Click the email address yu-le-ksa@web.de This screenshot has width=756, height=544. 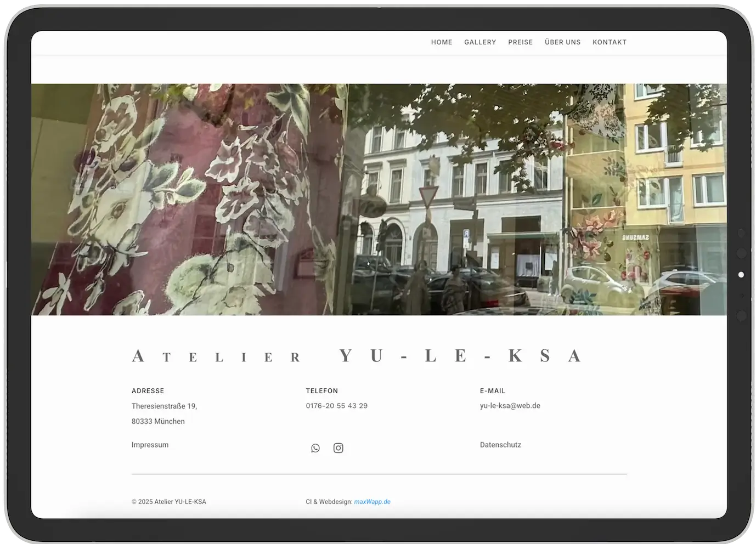point(510,406)
